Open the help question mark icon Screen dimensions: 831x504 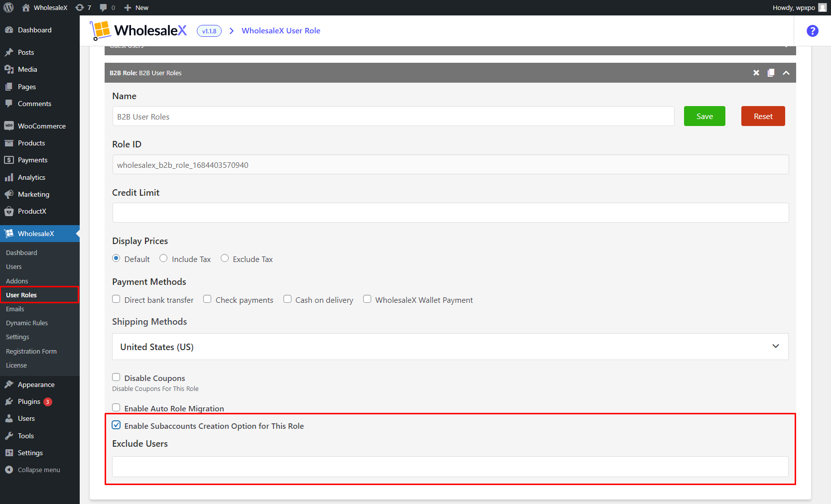(812, 31)
